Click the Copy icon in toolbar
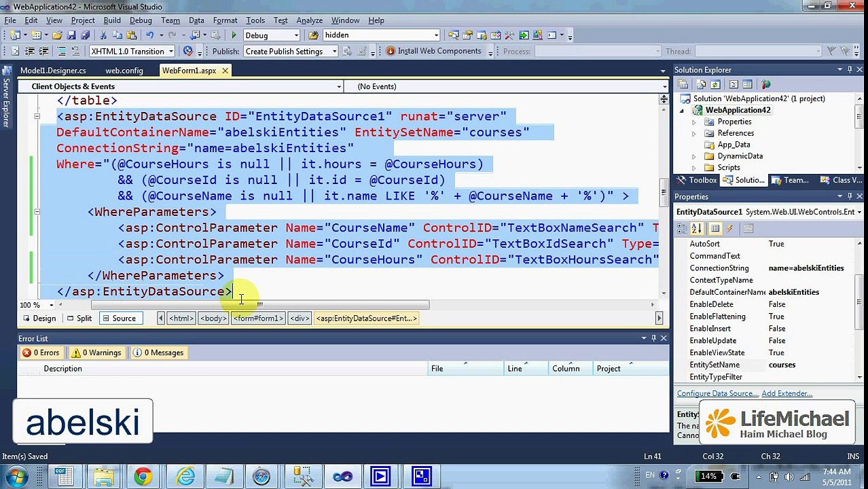 coord(117,35)
